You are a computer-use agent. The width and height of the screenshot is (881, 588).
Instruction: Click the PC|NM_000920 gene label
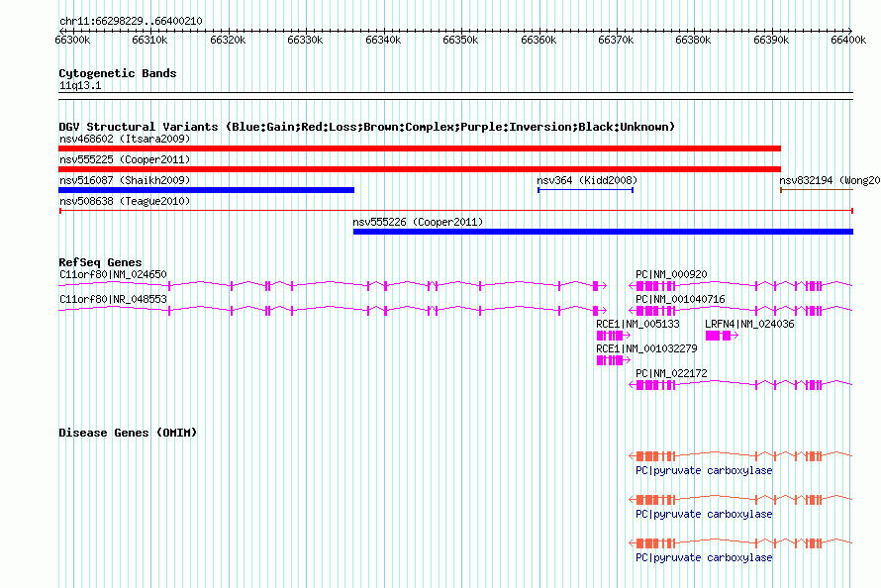[x=671, y=274]
